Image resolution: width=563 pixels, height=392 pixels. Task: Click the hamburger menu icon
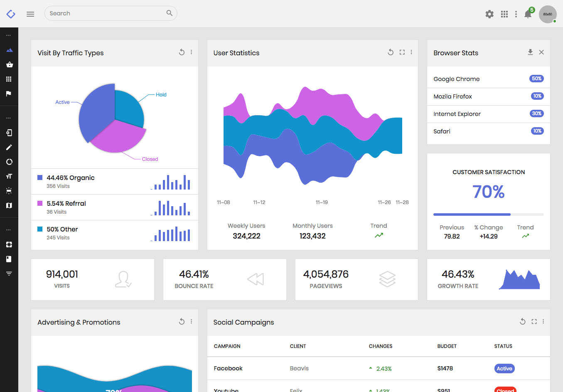coord(30,14)
